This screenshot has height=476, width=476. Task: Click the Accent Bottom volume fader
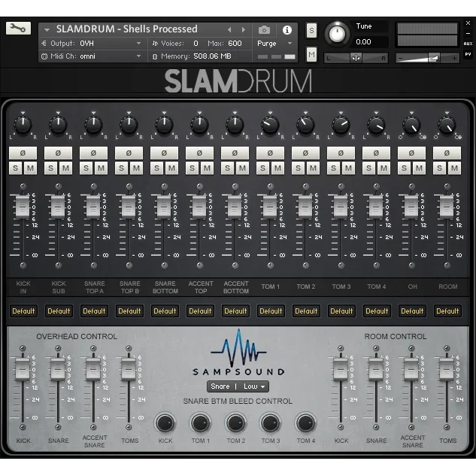click(235, 207)
